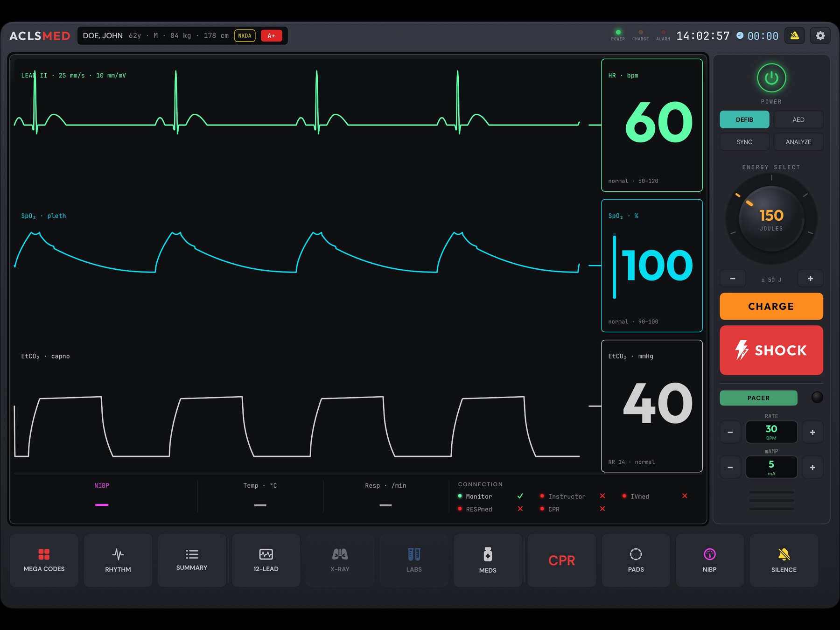
Task: Decrease the pacer mAMP current
Action: (x=730, y=467)
